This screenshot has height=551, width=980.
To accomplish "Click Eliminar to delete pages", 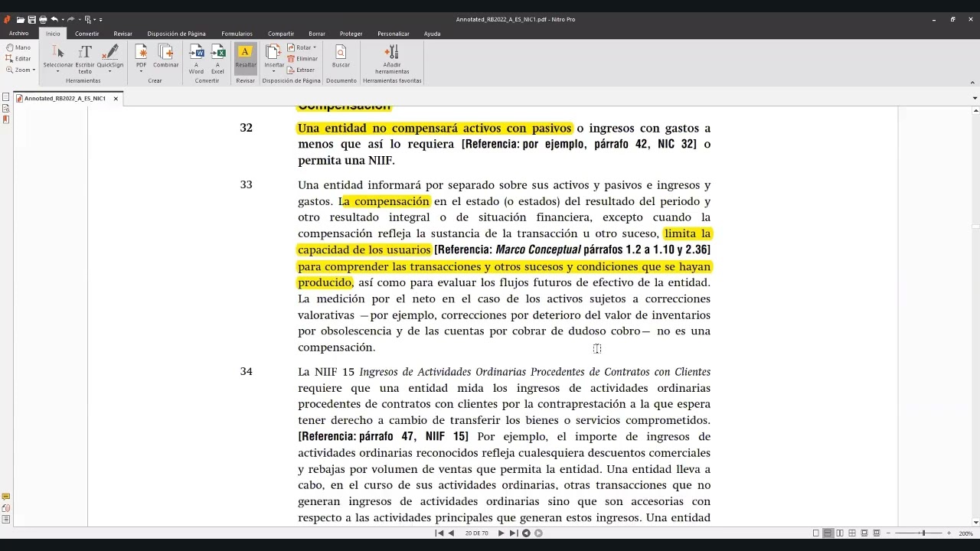I will coord(302,58).
